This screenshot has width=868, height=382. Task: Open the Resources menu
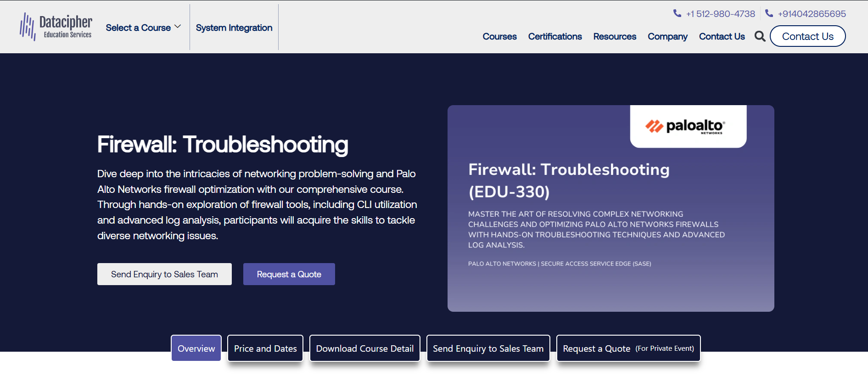(615, 36)
